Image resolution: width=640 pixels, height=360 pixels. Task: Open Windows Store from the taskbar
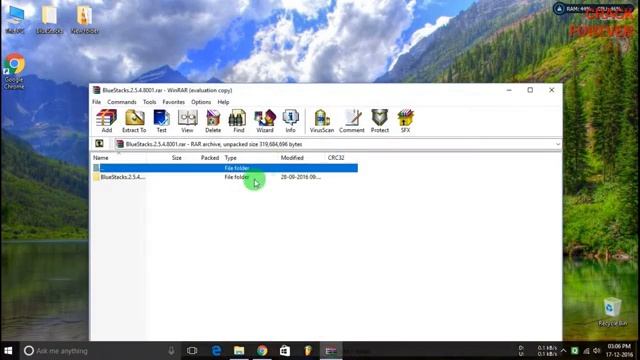click(285, 351)
